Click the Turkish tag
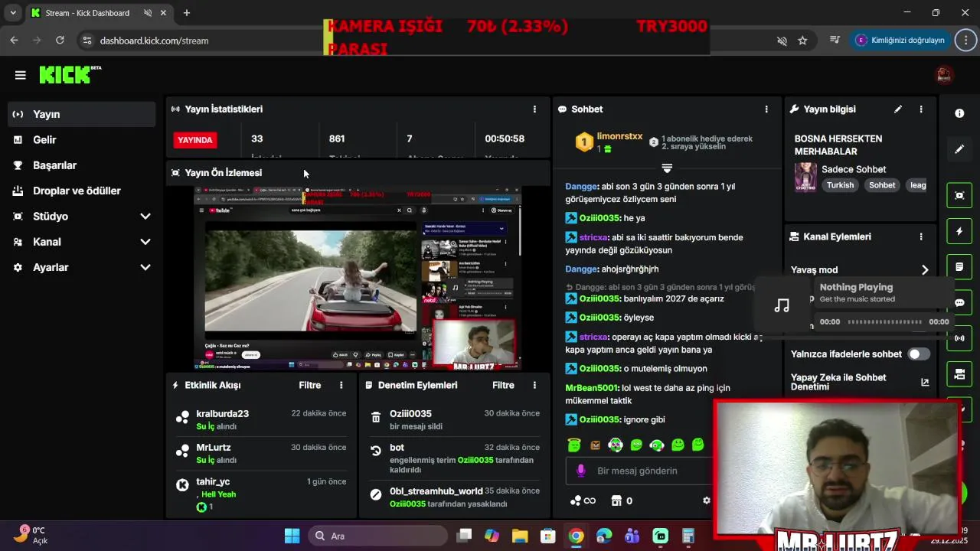The width and height of the screenshot is (980, 551). click(x=840, y=185)
